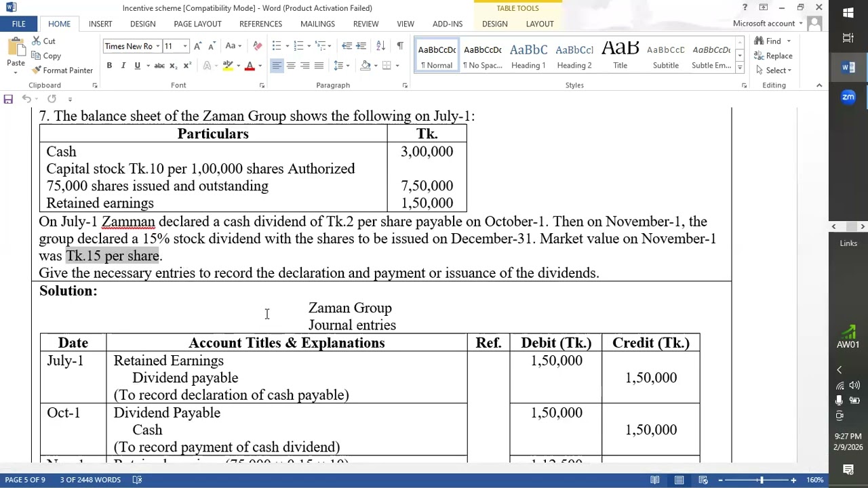This screenshot has width=868, height=488.
Task: Open the FILE tab
Action: tap(18, 24)
